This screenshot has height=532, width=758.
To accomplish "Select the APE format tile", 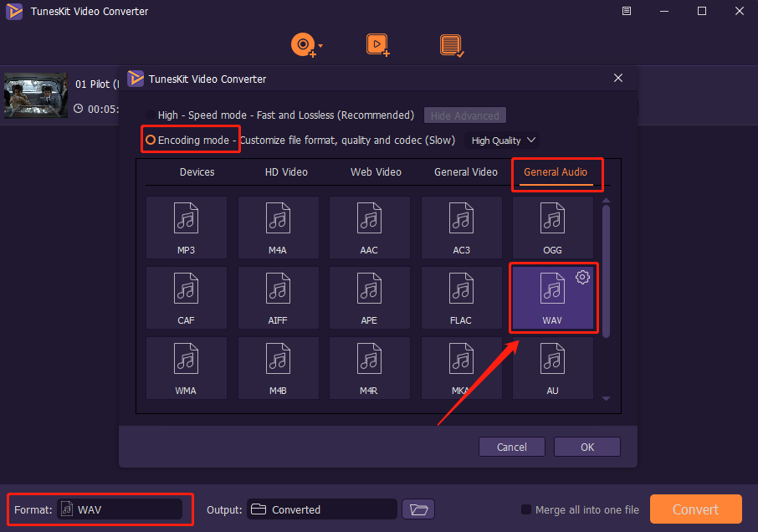I will pos(369,298).
